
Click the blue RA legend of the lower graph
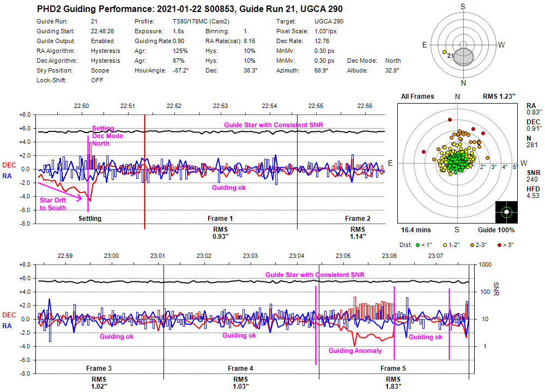coord(7,326)
